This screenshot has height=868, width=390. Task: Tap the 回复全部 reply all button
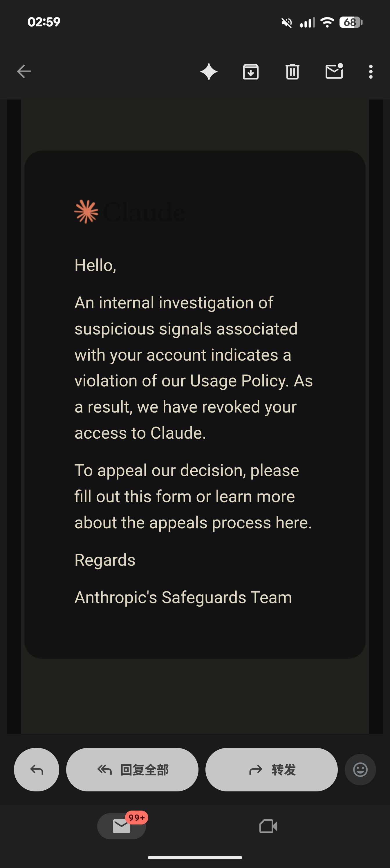point(132,770)
